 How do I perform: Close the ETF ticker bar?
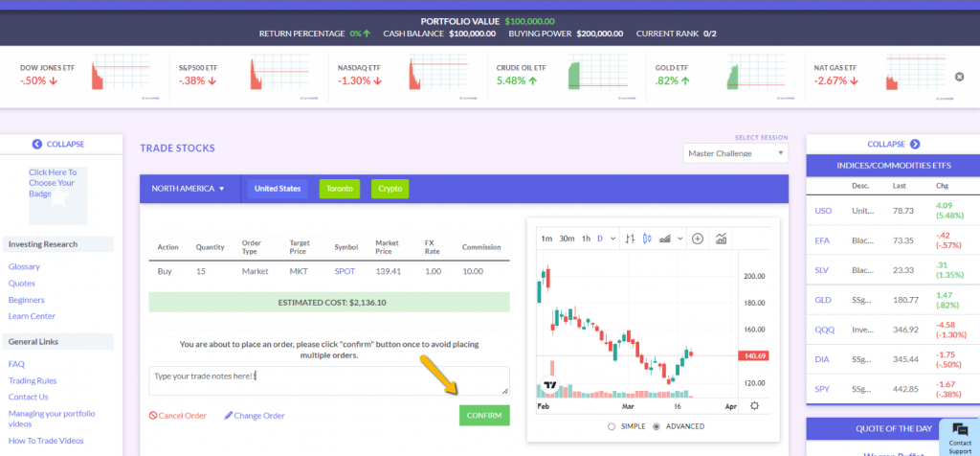[x=959, y=77]
